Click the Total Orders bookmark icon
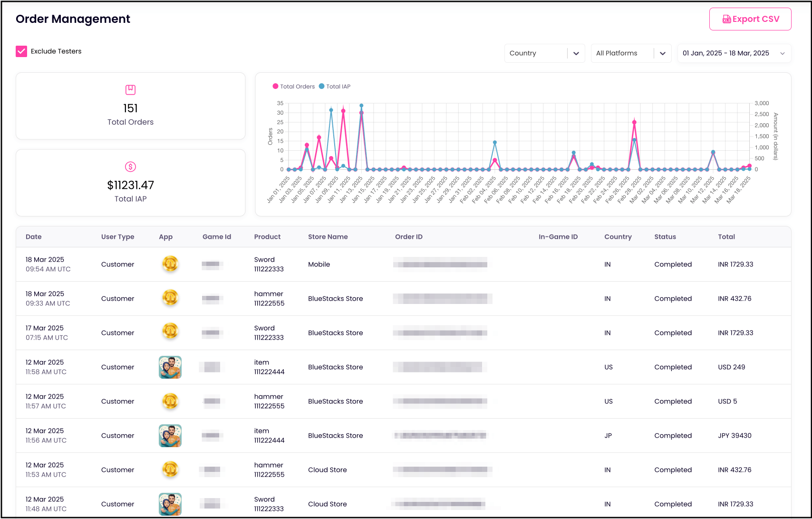812x519 pixels. [130, 89]
